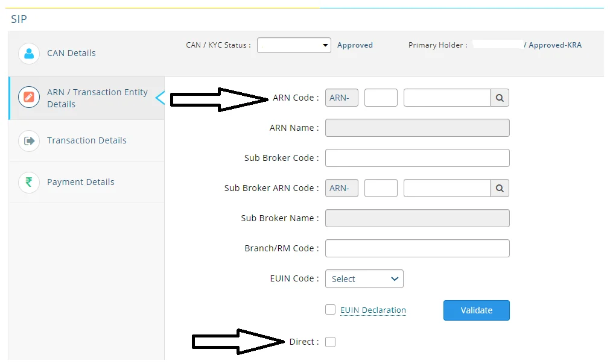
Task: Click the Payment Details rupee icon
Action: coord(29,182)
